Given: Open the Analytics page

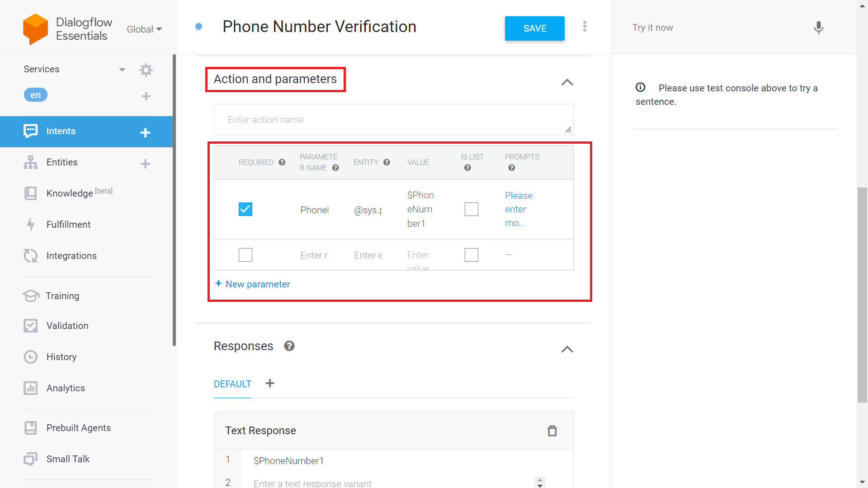Looking at the screenshot, I should click(66, 388).
